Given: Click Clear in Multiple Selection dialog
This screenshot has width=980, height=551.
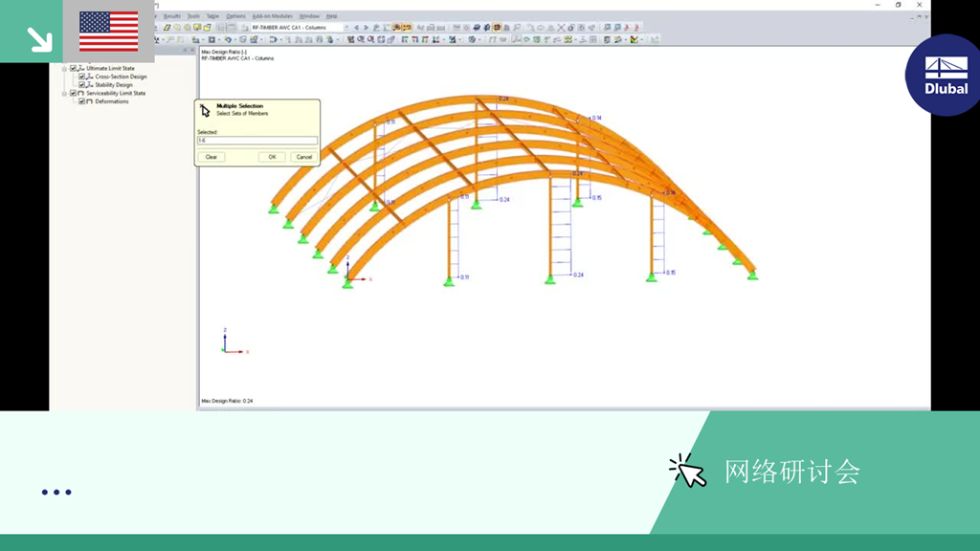Looking at the screenshot, I should (x=212, y=157).
